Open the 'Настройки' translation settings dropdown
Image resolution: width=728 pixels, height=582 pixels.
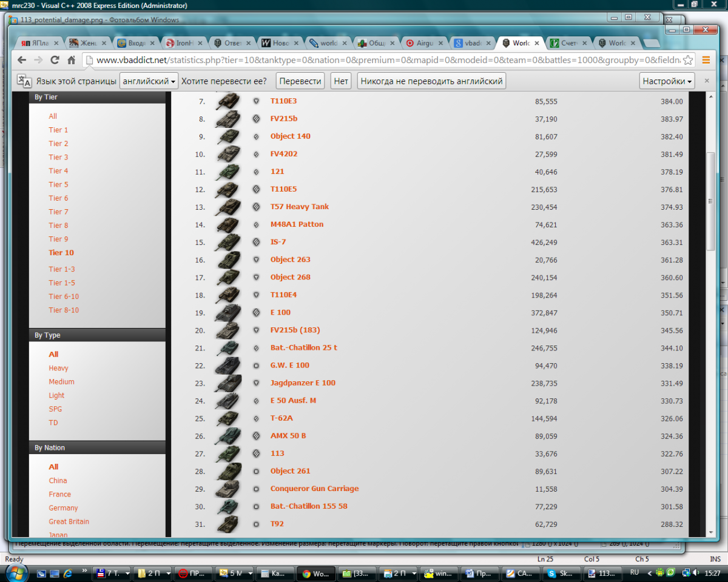pos(667,81)
